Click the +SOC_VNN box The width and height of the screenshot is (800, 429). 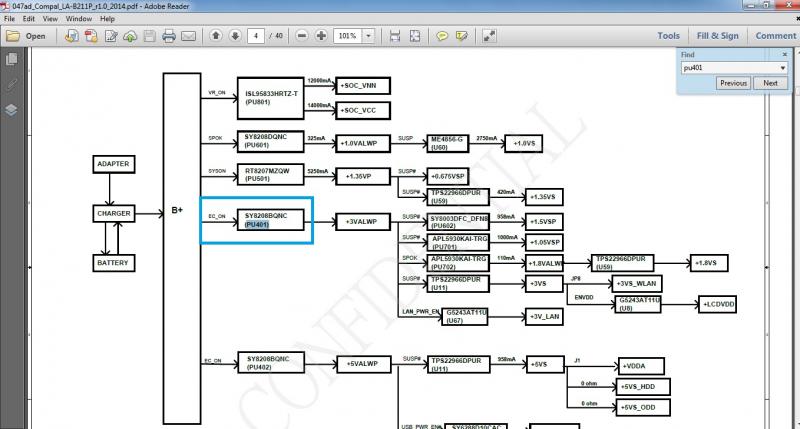tap(363, 86)
